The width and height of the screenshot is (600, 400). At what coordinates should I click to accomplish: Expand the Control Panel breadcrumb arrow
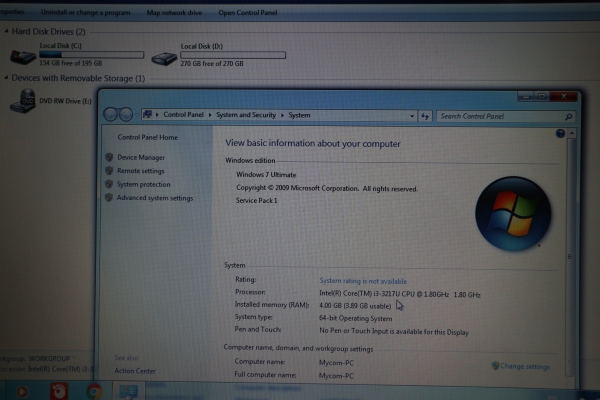click(x=210, y=115)
